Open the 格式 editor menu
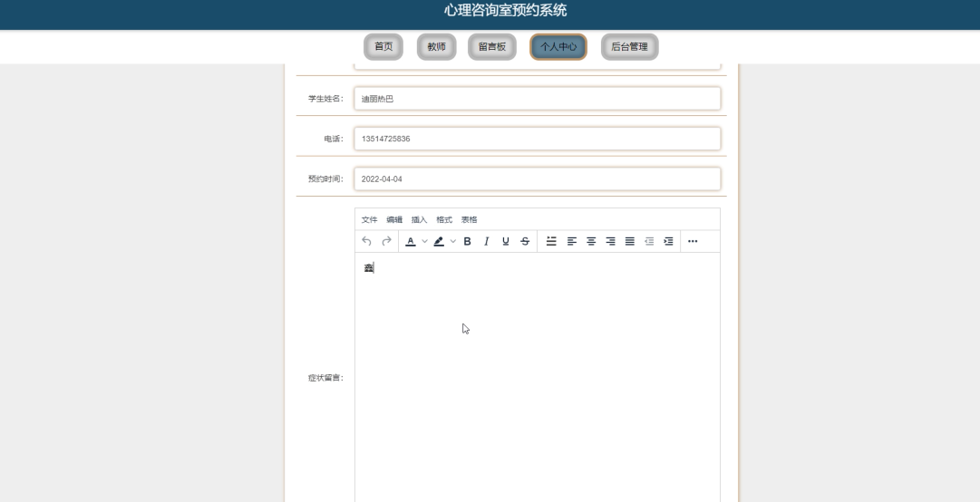980x502 pixels. 444,220
